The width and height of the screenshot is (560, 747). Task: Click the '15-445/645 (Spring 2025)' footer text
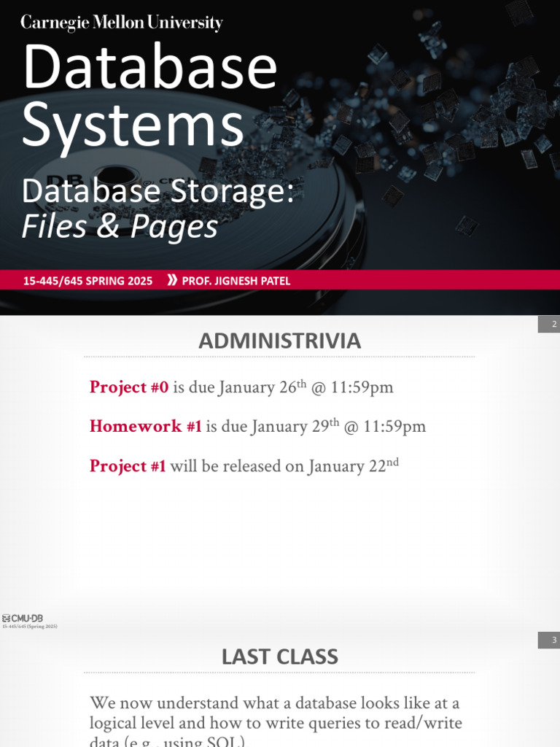click(x=30, y=627)
